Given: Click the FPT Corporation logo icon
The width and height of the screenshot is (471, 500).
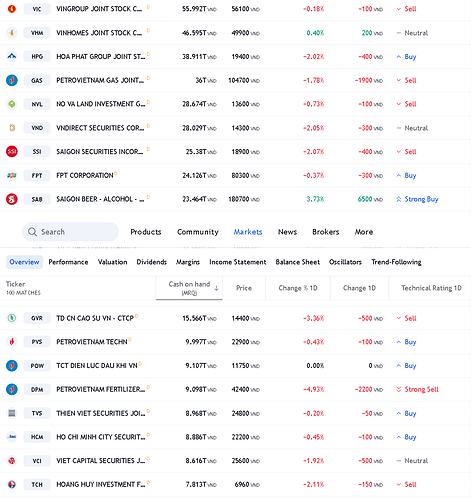Looking at the screenshot, I should 12,175.
